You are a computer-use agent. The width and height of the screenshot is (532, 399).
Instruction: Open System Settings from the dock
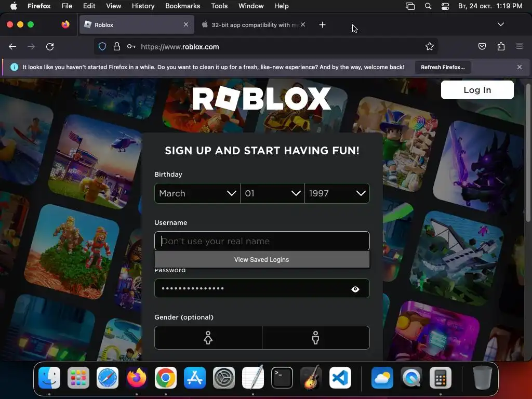[224, 378]
